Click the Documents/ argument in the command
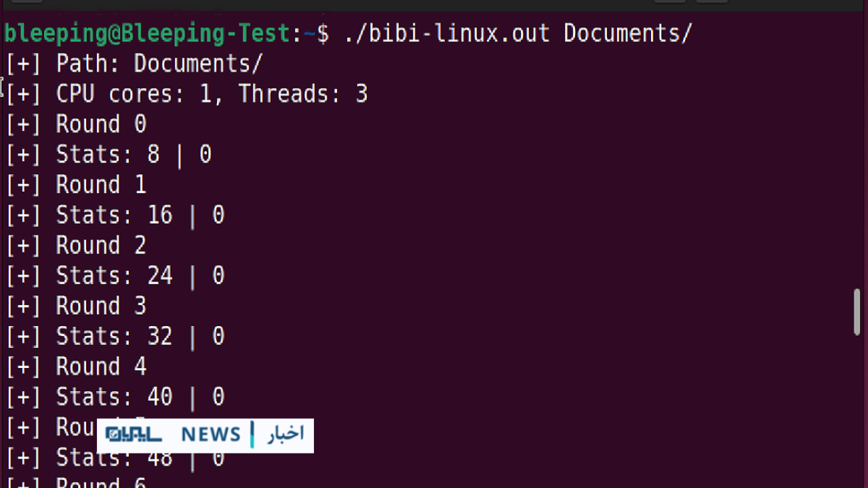Screen dimensions: 868x488 click(628, 33)
